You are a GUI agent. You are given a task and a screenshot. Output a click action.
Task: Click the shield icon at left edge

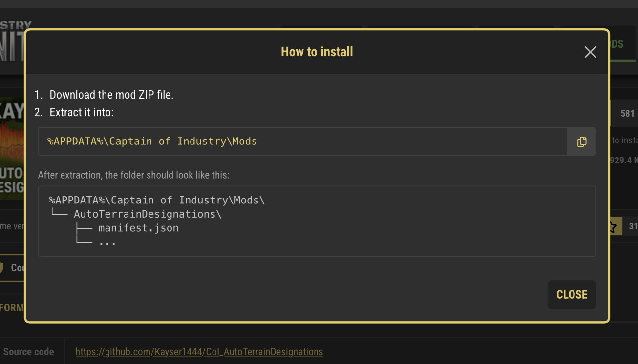coord(1,268)
